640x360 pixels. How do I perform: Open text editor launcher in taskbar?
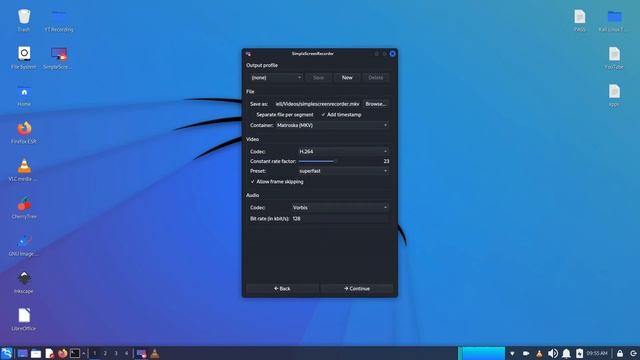click(x=49, y=353)
